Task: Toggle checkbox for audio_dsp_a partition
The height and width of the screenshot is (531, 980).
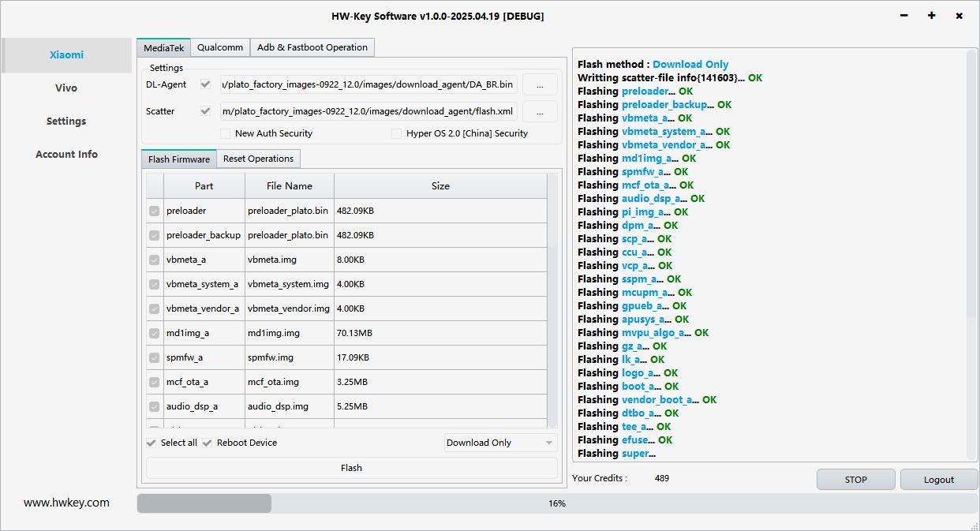Action: 155,406
